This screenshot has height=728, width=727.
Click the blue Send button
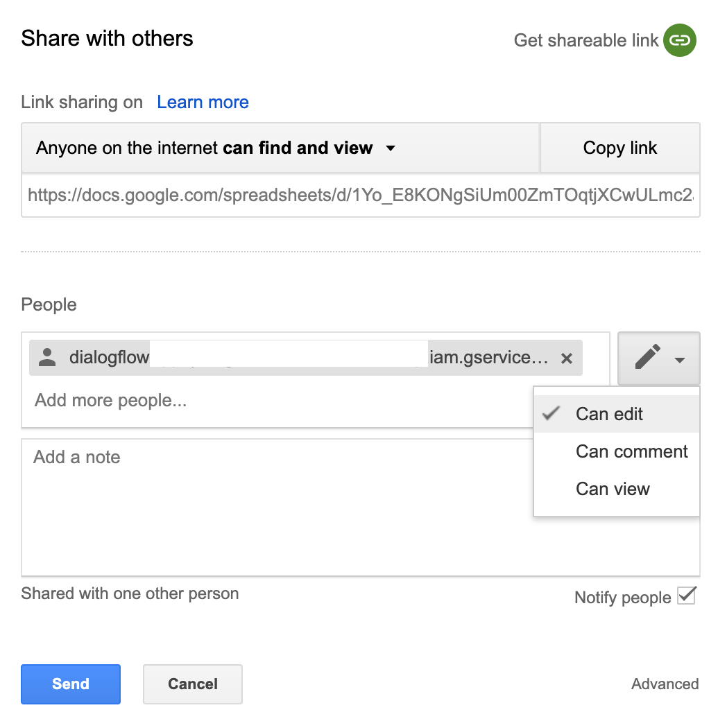(x=71, y=684)
